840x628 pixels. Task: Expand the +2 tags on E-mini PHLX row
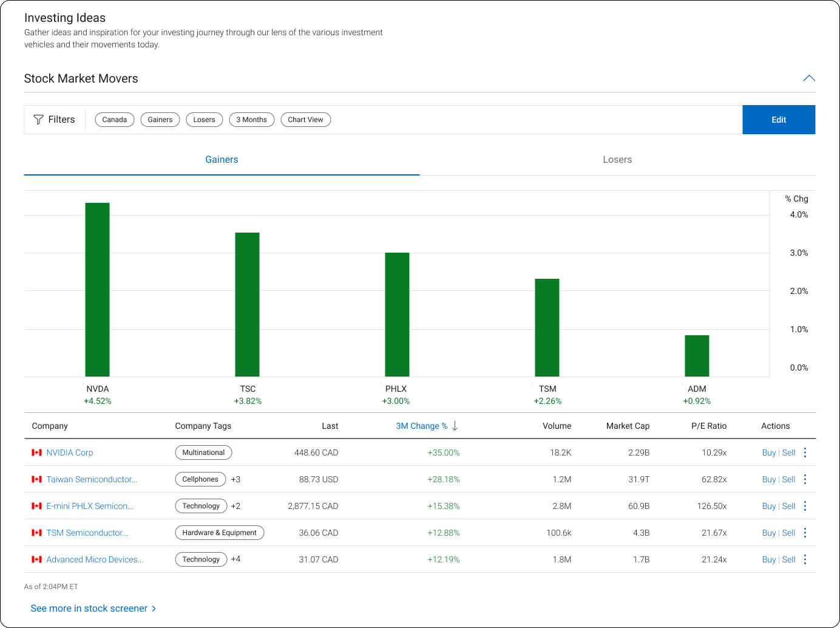click(x=235, y=506)
